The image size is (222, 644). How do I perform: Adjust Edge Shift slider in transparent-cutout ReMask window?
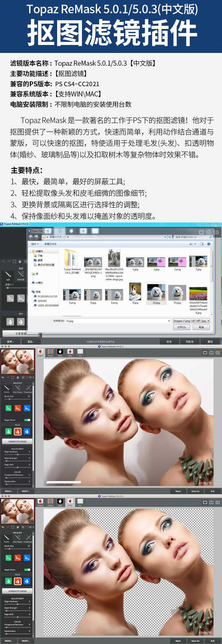17,617
